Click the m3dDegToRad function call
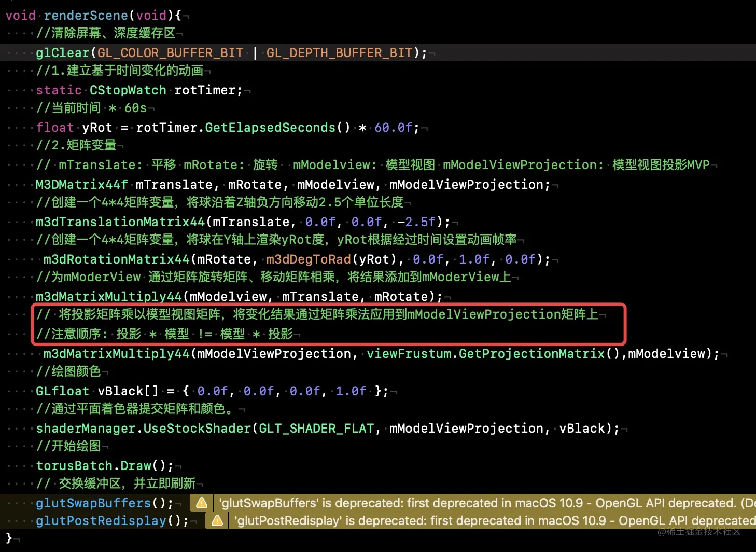Image resolution: width=756 pixels, height=552 pixels. (x=309, y=259)
